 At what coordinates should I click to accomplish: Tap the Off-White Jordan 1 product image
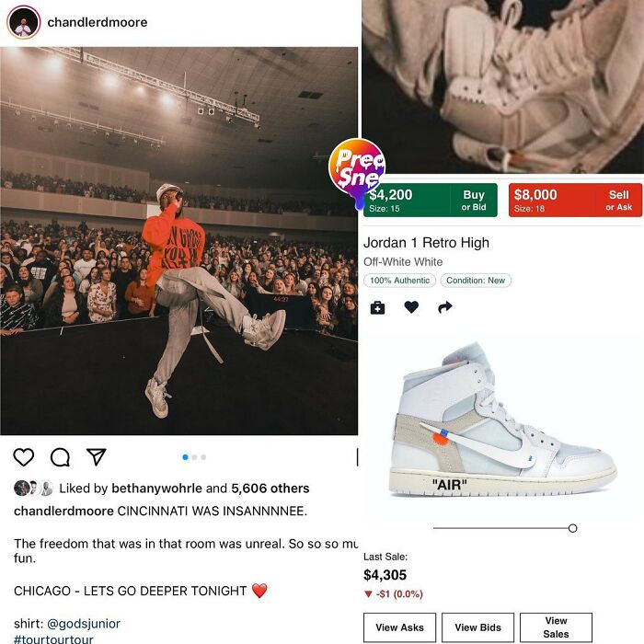(x=502, y=419)
